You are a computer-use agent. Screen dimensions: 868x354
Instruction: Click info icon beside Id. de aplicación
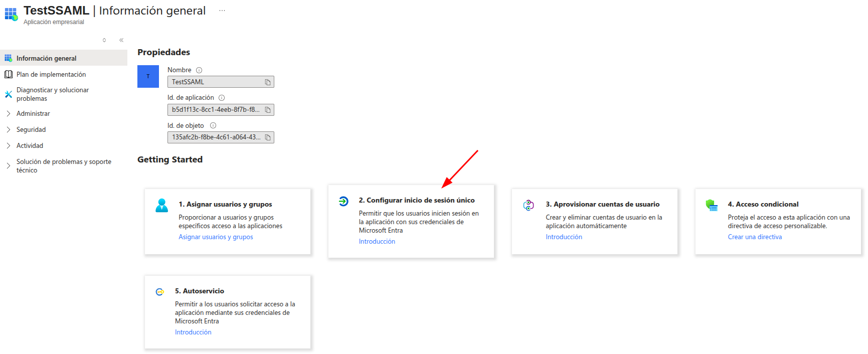[222, 98]
